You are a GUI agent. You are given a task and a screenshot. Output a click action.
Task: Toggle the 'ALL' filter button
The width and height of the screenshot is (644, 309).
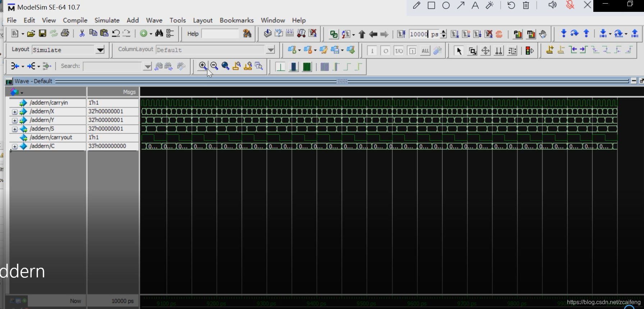click(x=425, y=51)
